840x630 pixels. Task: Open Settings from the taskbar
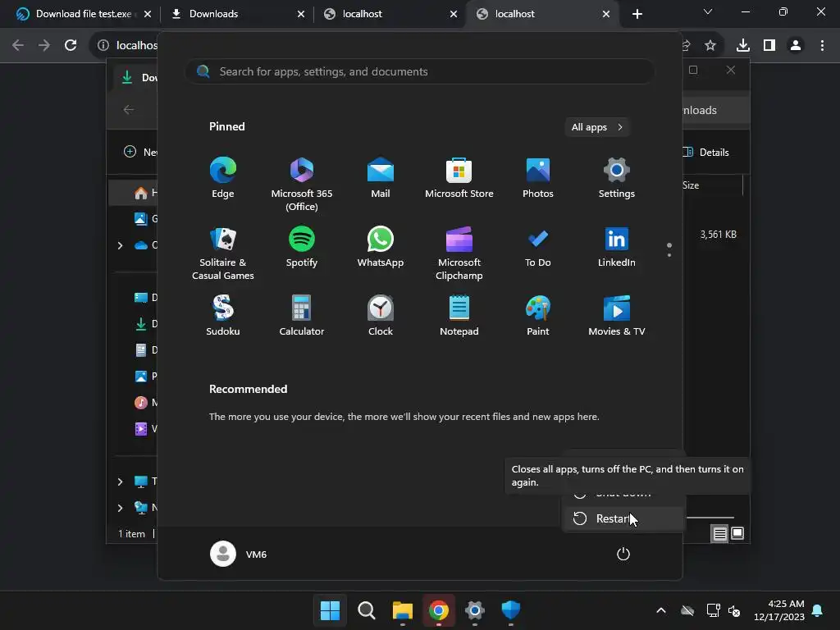(475, 609)
